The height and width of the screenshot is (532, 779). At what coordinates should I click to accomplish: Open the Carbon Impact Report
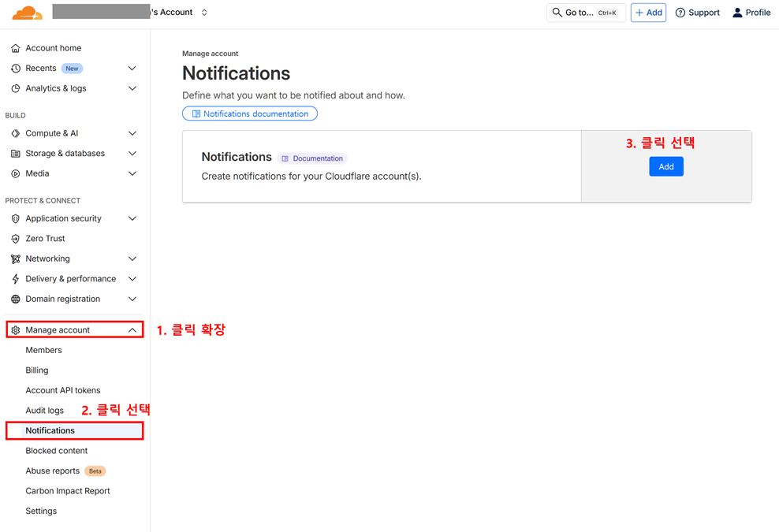tap(68, 491)
